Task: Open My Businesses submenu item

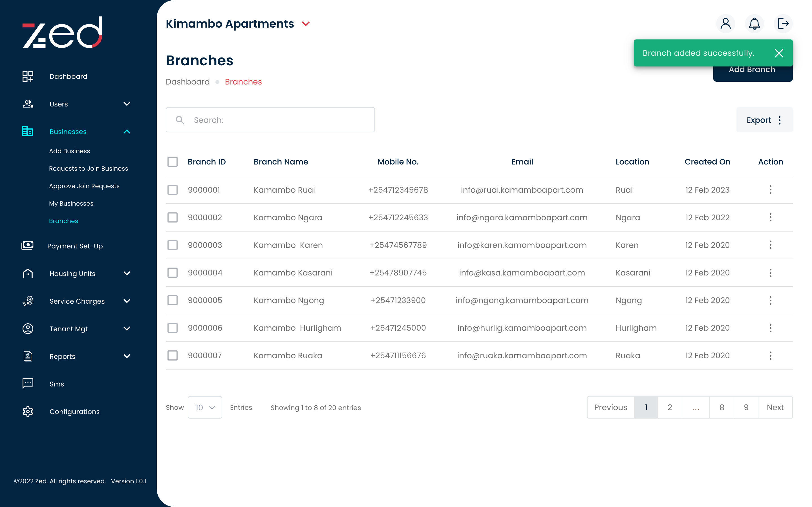Action: click(x=71, y=204)
